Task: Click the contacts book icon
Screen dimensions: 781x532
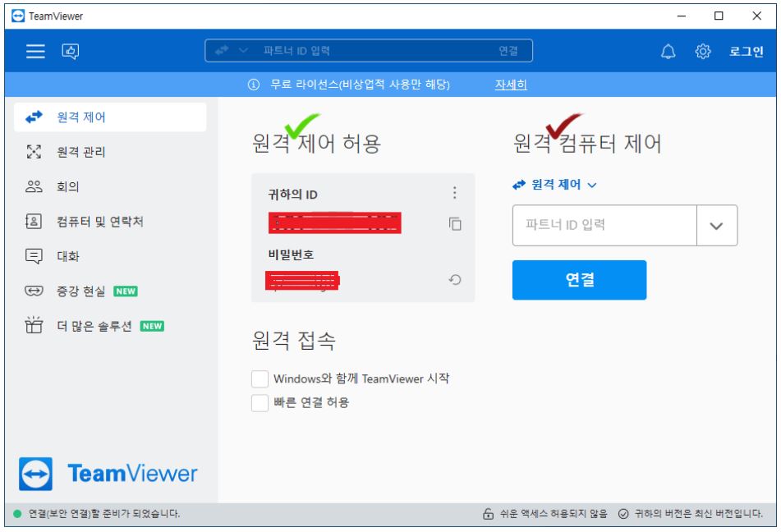Action: click(34, 221)
